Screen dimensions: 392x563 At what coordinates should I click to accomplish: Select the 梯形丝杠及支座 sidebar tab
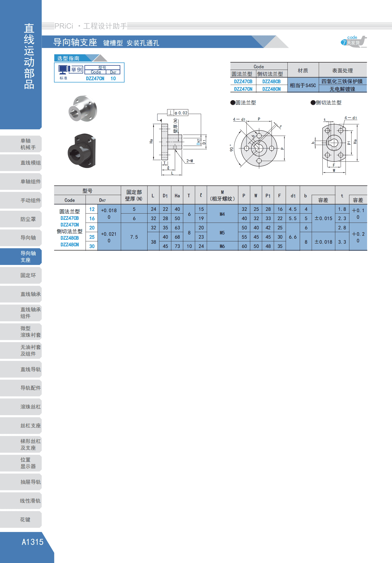coord(21,444)
